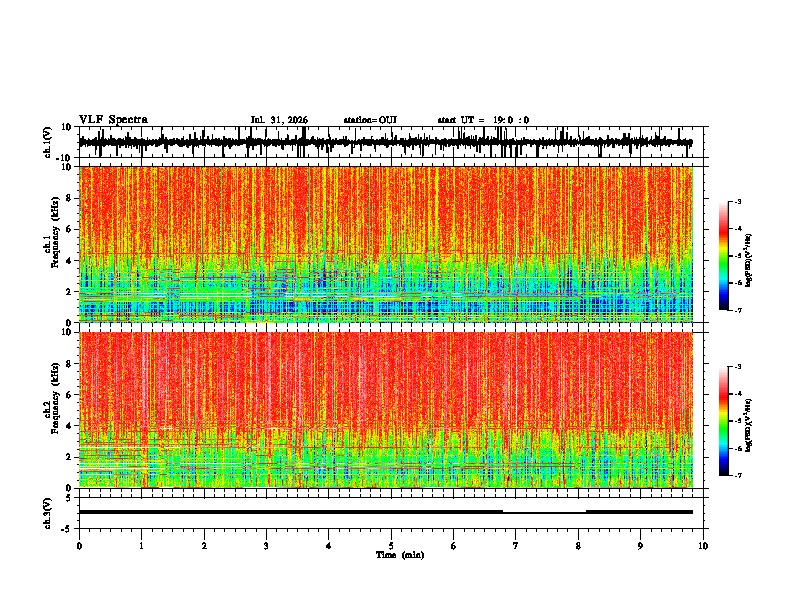Click the '6' tick on the time axis

tap(454, 546)
